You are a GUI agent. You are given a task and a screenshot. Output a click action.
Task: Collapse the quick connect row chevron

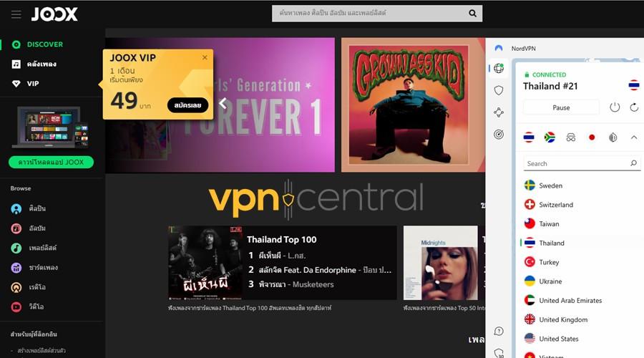point(634,137)
